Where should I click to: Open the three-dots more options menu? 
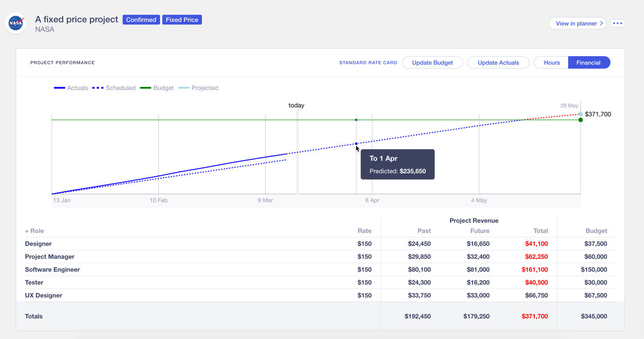[617, 23]
